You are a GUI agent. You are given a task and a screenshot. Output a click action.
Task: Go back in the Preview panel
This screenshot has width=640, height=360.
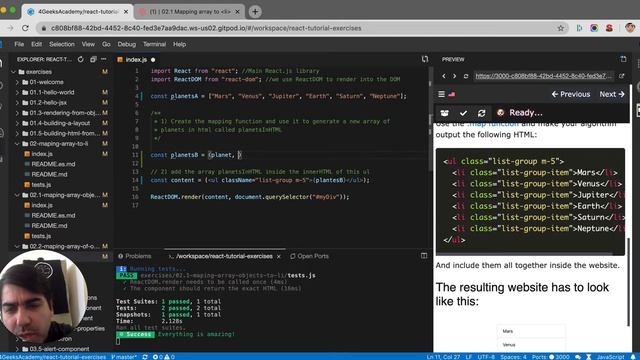click(x=444, y=76)
